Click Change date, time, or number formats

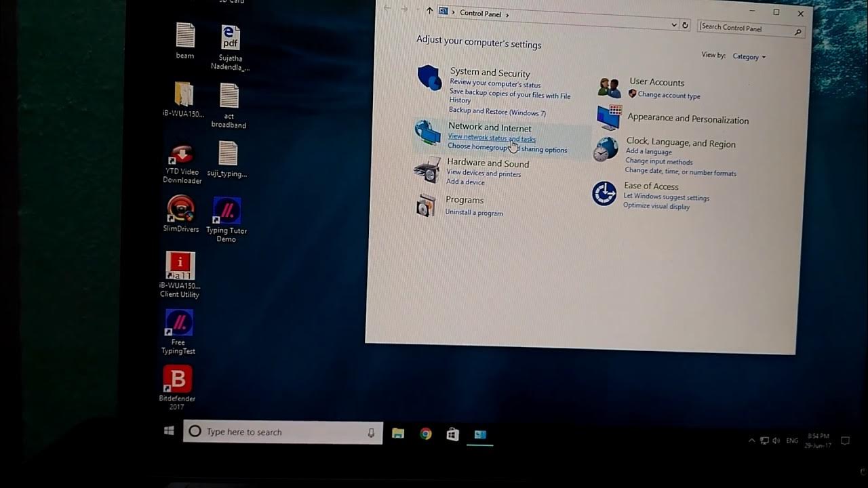[x=681, y=173]
